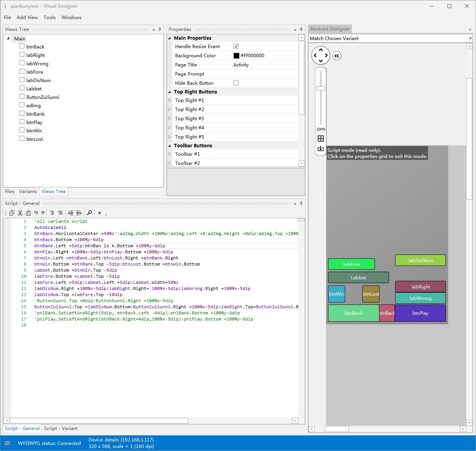Click the black Background Color swatch
476x451 pixels.
coord(236,56)
